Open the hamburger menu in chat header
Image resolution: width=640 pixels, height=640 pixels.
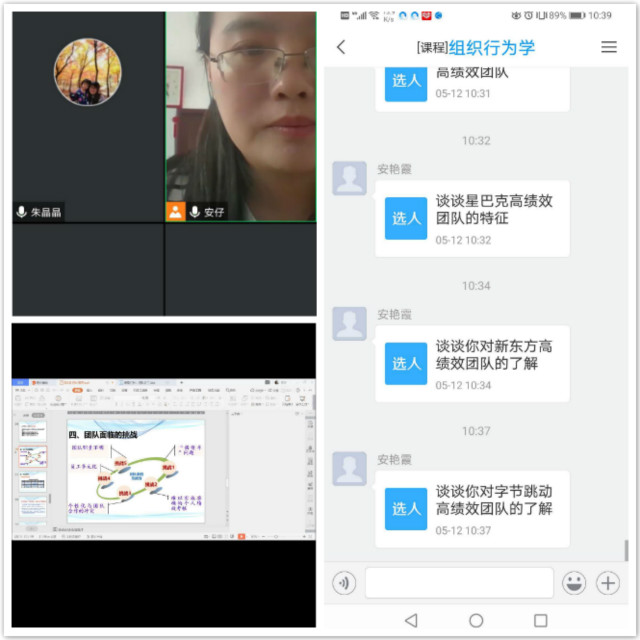coord(609,47)
